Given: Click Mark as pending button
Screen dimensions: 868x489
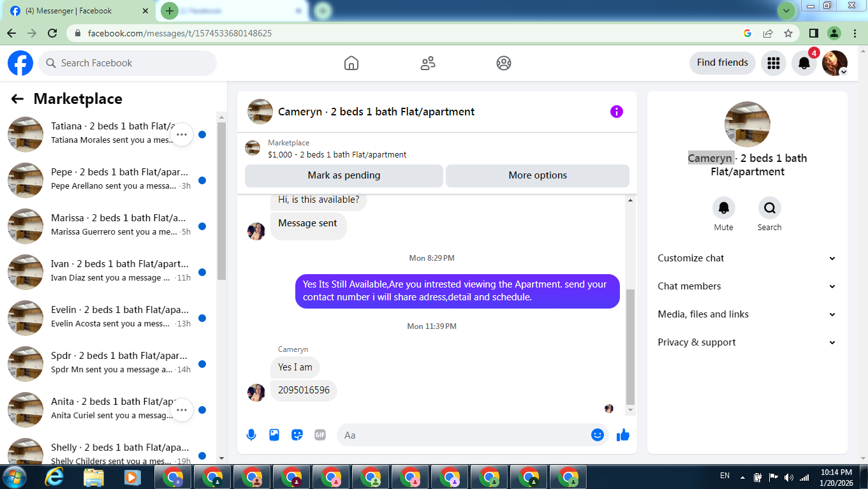Looking at the screenshot, I should [x=344, y=175].
